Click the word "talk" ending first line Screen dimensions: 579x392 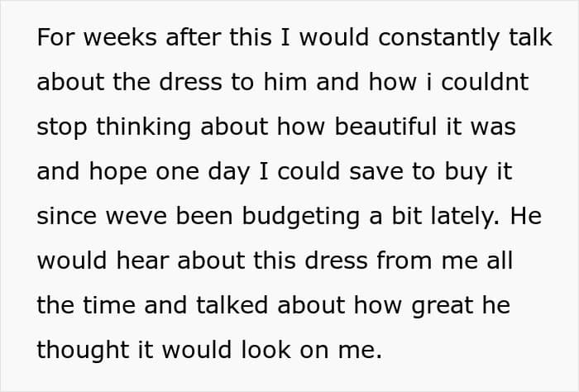coord(531,37)
